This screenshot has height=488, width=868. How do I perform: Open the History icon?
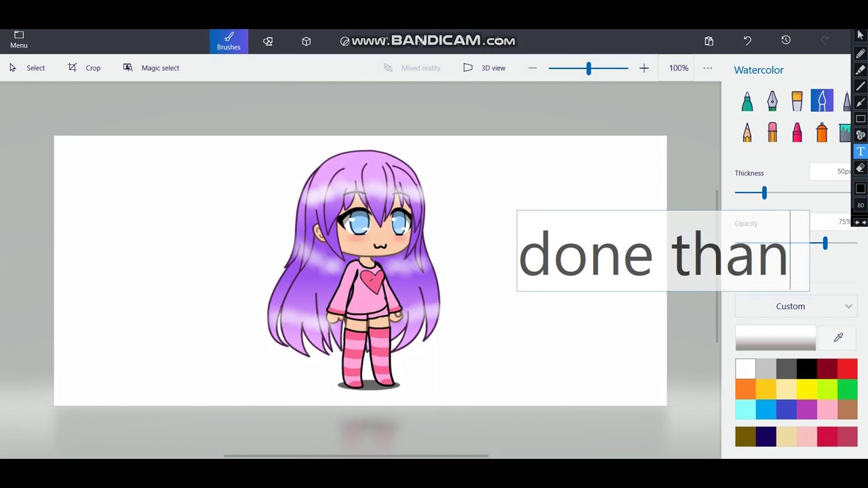[x=786, y=41]
